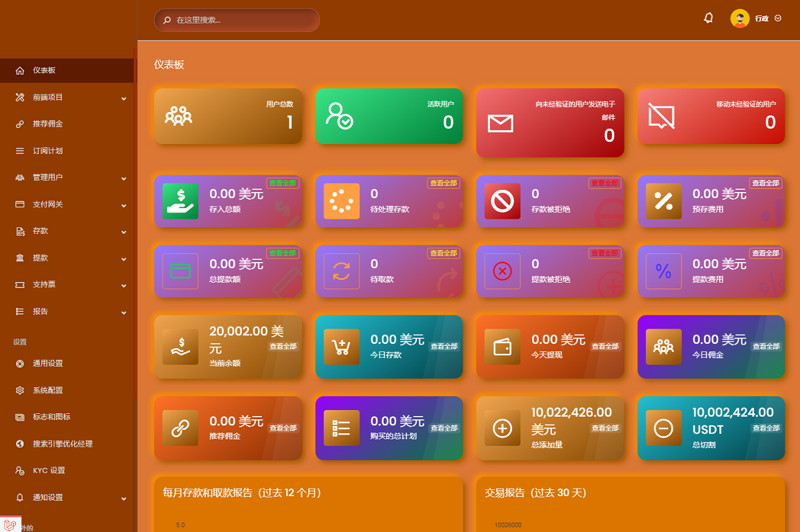Click the Laravel debug icon at bottom-left

[10, 525]
